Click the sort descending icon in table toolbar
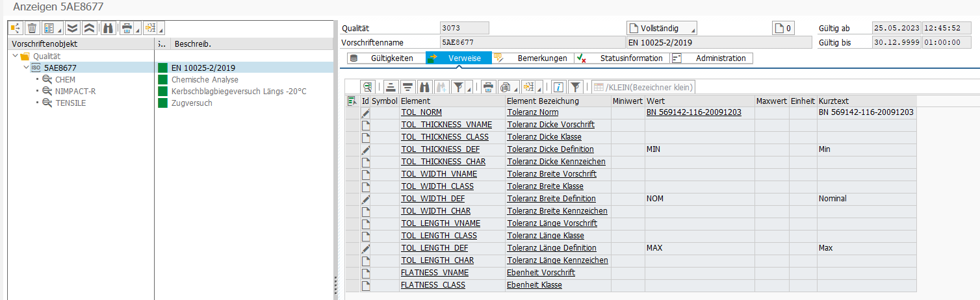The width and height of the screenshot is (980, 300). 407,87
